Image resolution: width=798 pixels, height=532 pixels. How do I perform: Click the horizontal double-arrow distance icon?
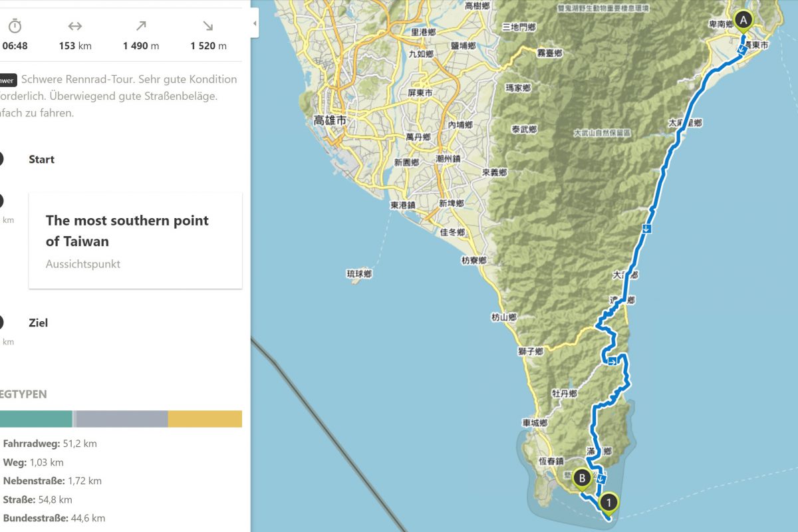pyautogui.click(x=75, y=26)
